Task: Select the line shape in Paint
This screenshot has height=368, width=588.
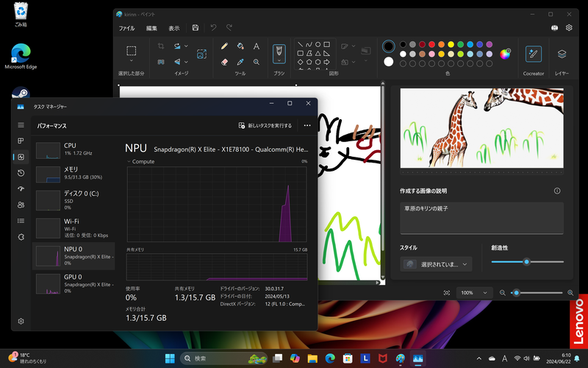Action: pos(300,44)
